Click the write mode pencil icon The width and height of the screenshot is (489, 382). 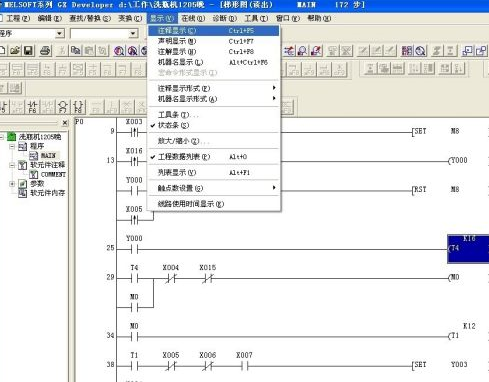click(316, 51)
